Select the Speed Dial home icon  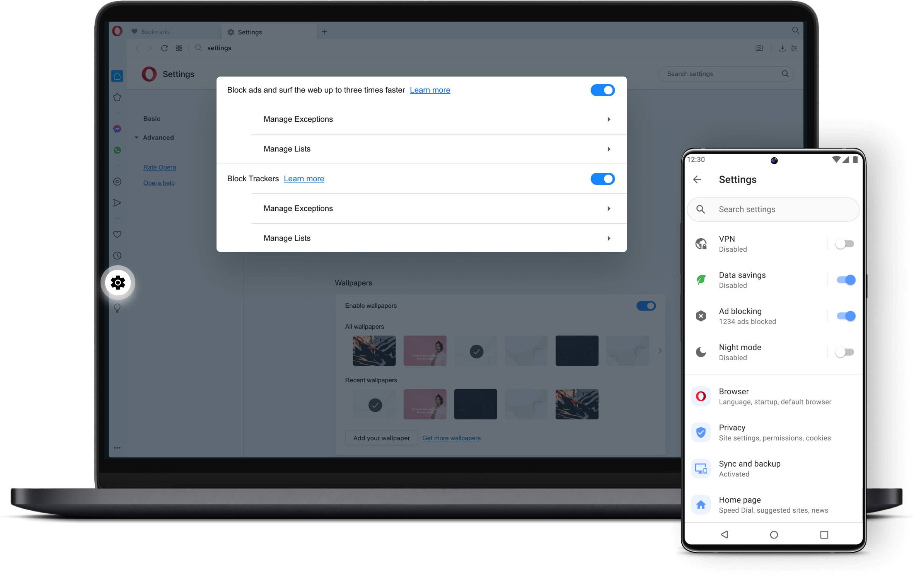(x=117, y=76)
